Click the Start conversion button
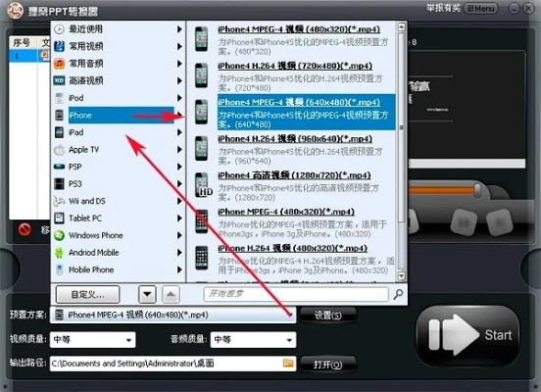The image size is (541, 392). point(467,335)
